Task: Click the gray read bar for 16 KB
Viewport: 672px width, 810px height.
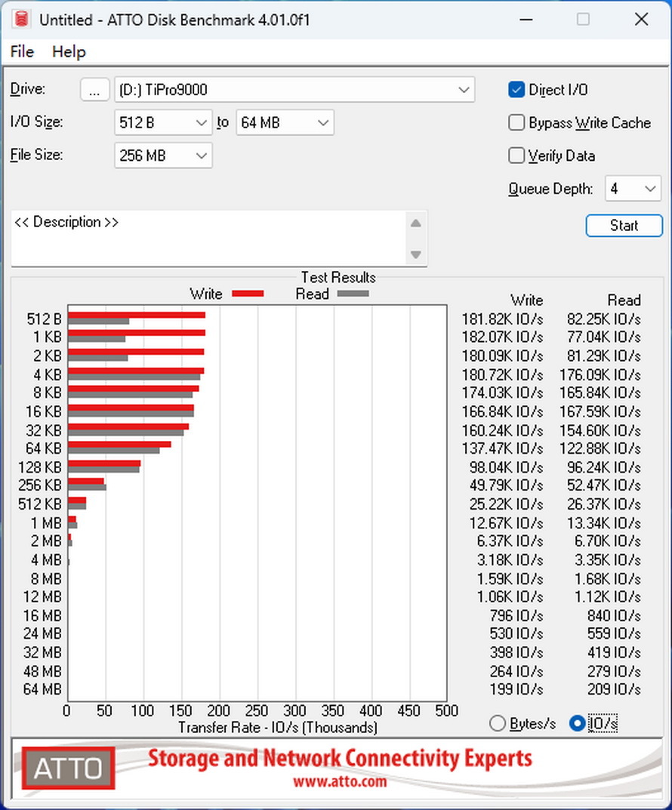Action: [131, 414]
